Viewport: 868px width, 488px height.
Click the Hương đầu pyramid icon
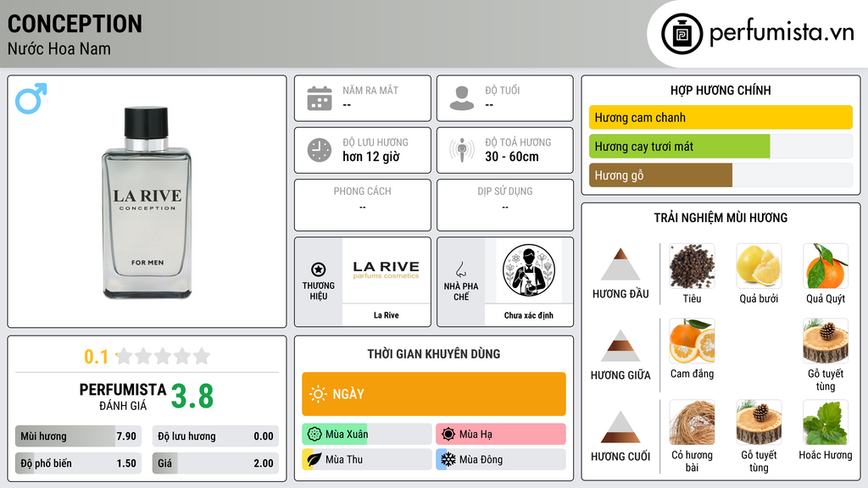tap(620, 264)
